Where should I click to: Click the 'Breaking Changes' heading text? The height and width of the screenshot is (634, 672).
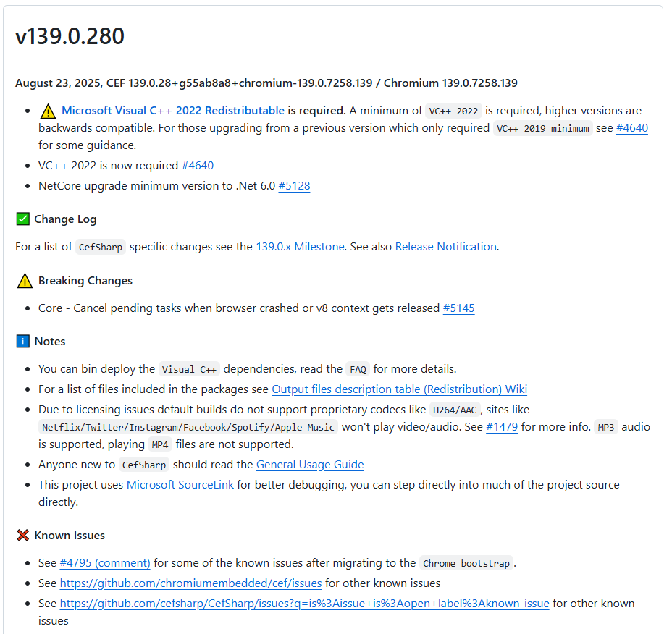[x=85, y=281]
